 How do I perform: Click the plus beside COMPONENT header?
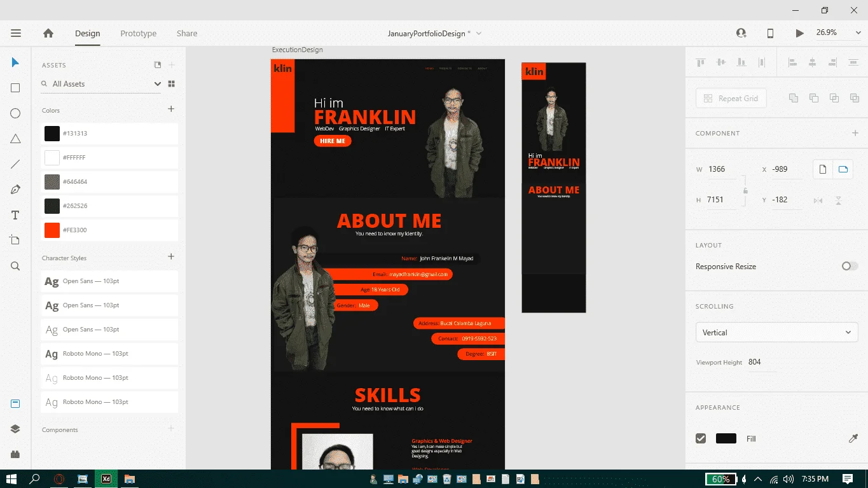(x=855, y=133)
